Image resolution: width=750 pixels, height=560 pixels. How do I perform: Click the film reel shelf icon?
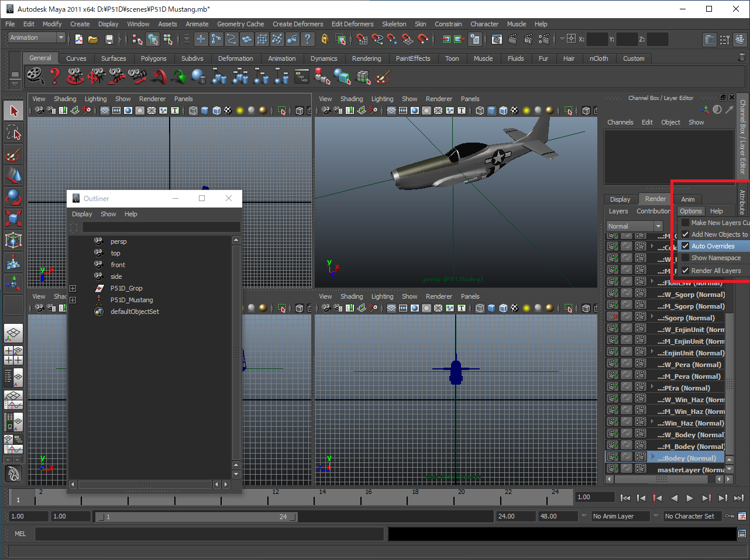click(35, 76)
